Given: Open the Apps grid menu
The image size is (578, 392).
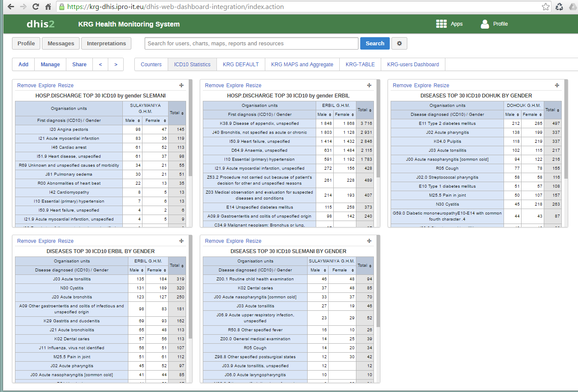Looking at the screenshot, I should pos(441,24).
